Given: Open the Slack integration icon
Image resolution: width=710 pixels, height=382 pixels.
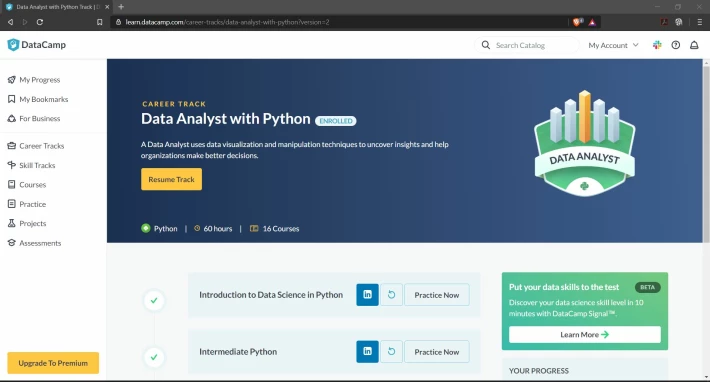Looking at the screenshot, I should coord(657,45).
